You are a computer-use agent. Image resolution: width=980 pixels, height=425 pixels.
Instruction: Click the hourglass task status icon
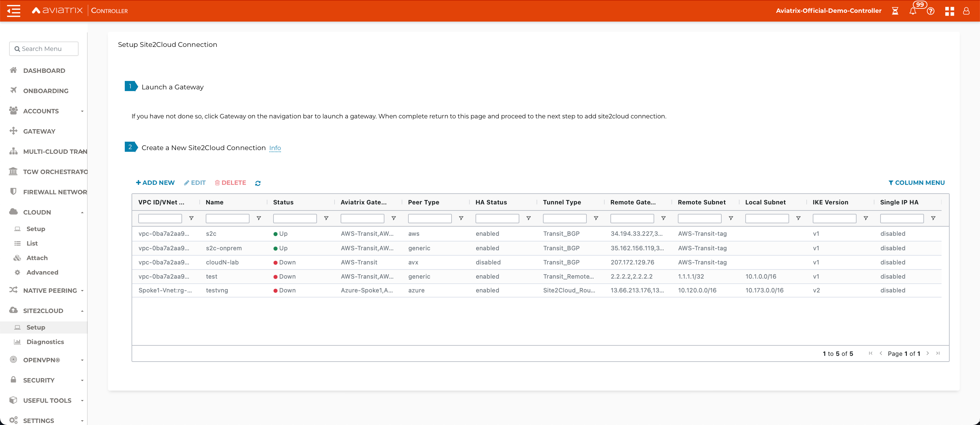tap(895, 11)
